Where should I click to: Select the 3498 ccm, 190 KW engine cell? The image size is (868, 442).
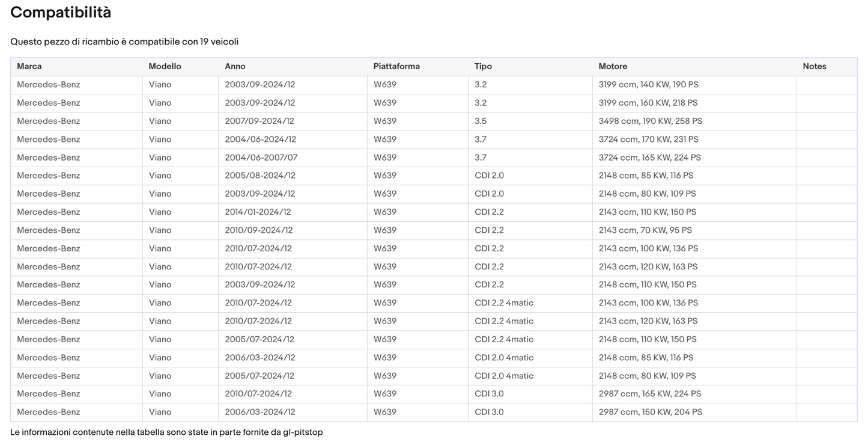click(x=651, y=121)
